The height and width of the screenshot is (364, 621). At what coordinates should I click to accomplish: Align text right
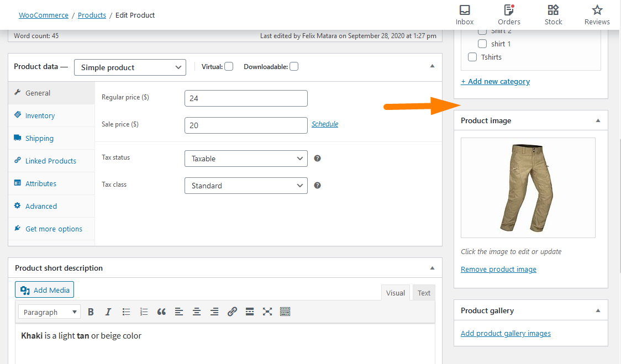(214, 312)
